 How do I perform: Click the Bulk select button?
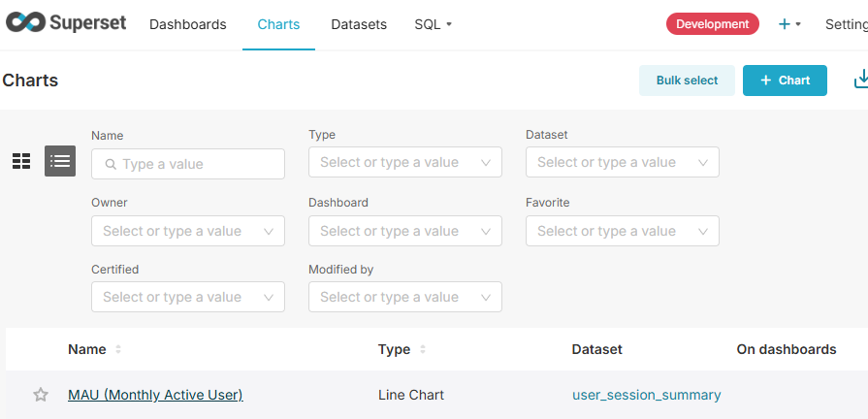point(687,81)
